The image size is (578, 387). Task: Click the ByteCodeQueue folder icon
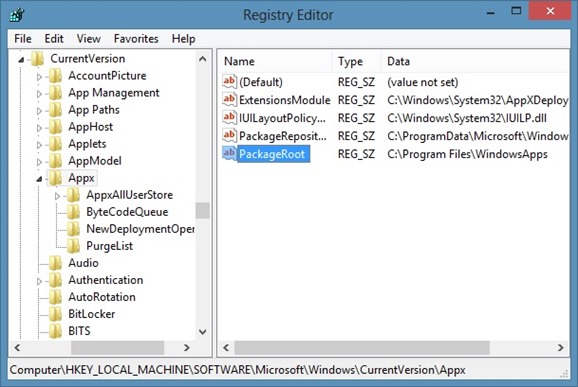73,212
